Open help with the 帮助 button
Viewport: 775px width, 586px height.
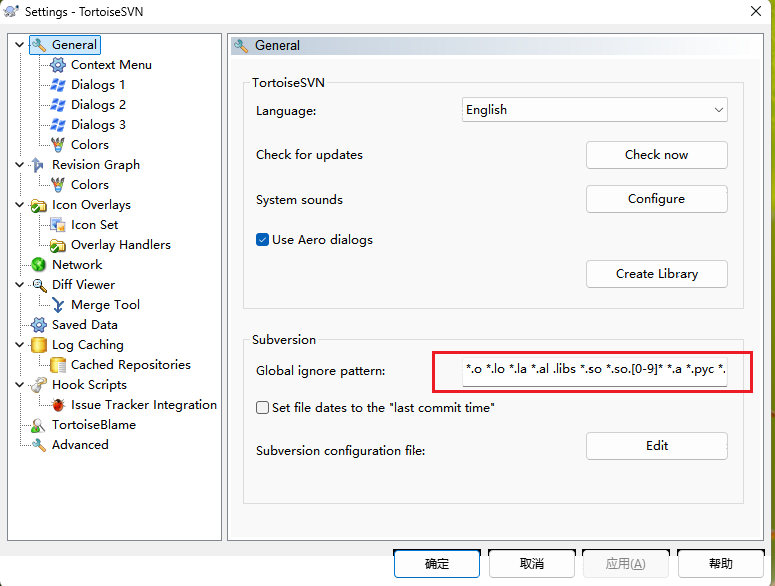pyautogui.click(x=721, y=563)
